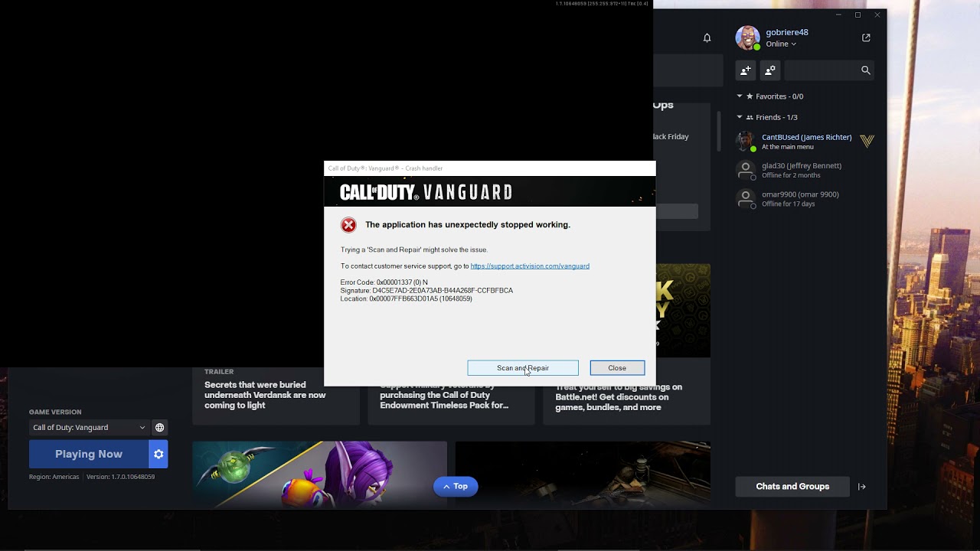Open the Online status dropdown

click(x=781, y=44)
